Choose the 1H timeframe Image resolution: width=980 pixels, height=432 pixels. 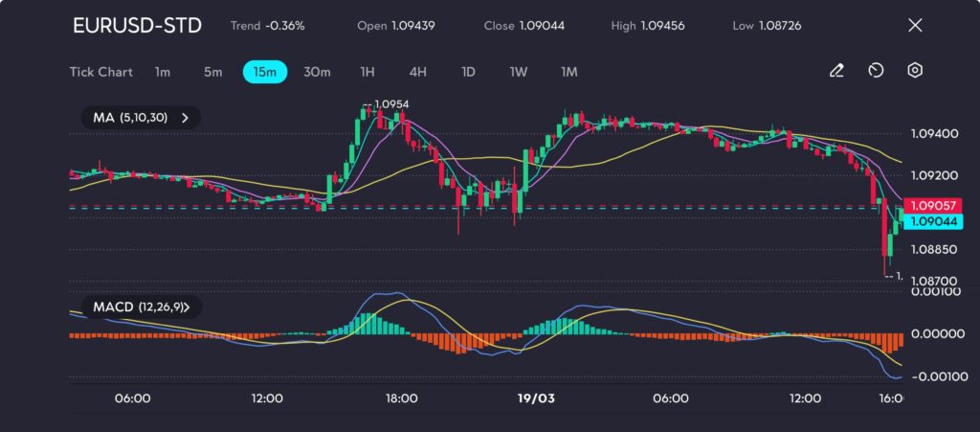(367, 72)
